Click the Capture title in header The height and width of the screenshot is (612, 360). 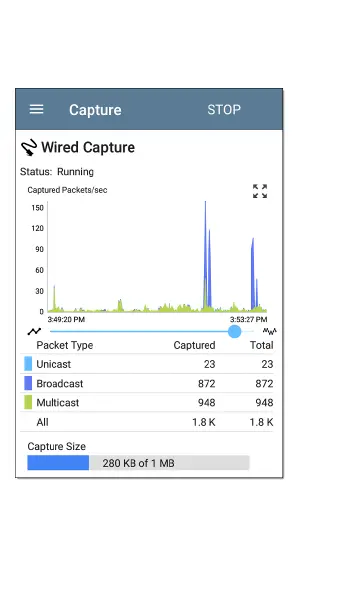[95, 110]
